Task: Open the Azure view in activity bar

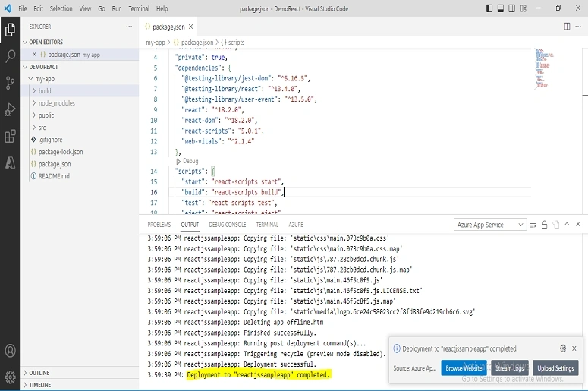Action: pyautogui.click(x=10, y=162)
